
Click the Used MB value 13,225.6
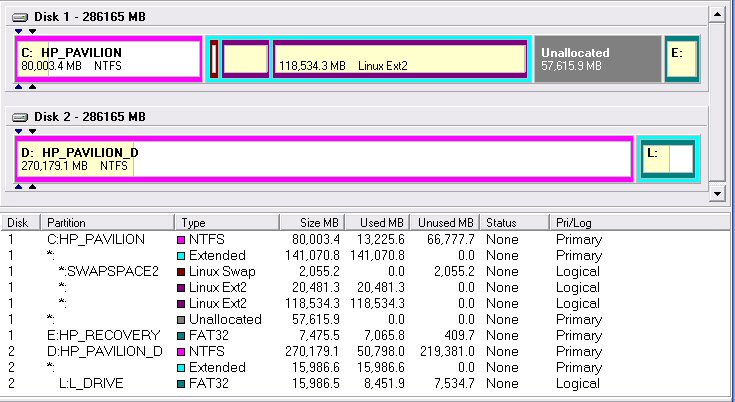(381, 239)
